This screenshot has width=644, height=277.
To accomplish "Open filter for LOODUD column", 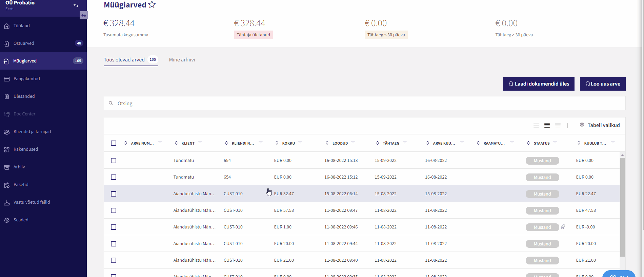I will click(x=353, y=143).
